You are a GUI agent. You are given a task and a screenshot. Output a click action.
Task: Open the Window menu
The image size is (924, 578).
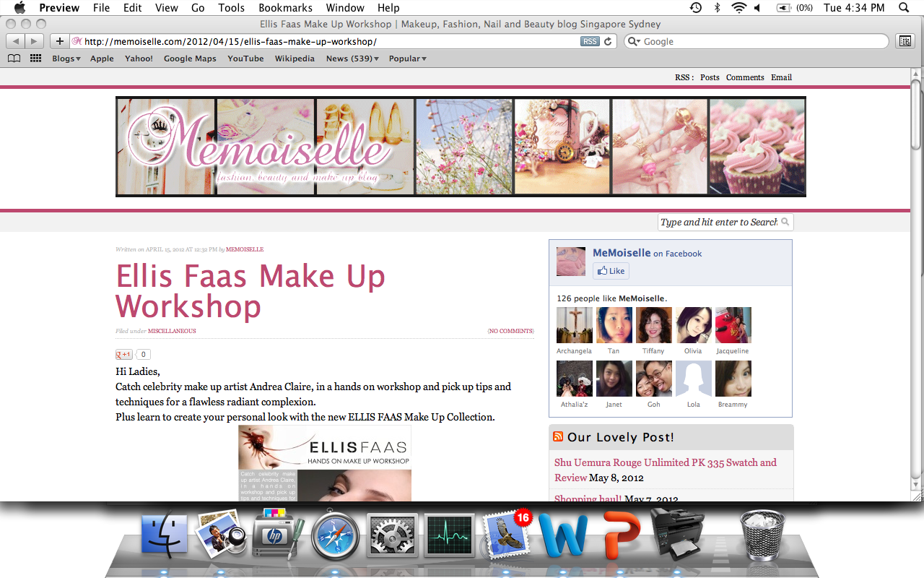click(x=345, y=8)
